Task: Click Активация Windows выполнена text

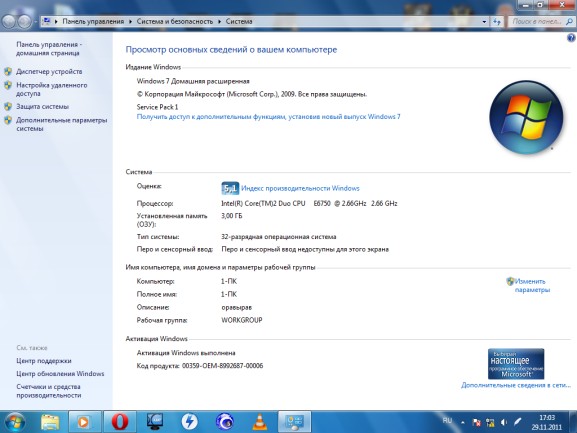Action: pyautogui.click(x=186, y=353)
